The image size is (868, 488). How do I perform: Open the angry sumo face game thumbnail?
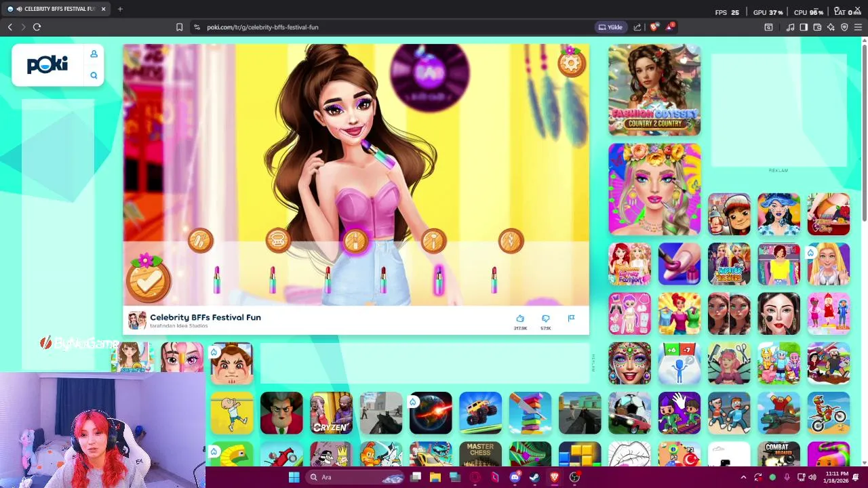tap(231, 363)
